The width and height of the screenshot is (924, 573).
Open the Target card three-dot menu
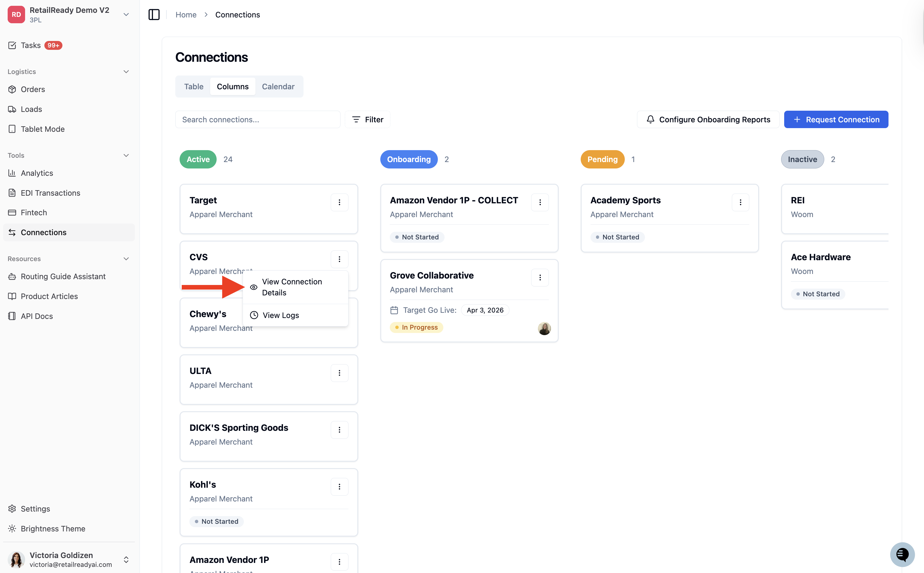pyautogui.click(x=339, y=202)
